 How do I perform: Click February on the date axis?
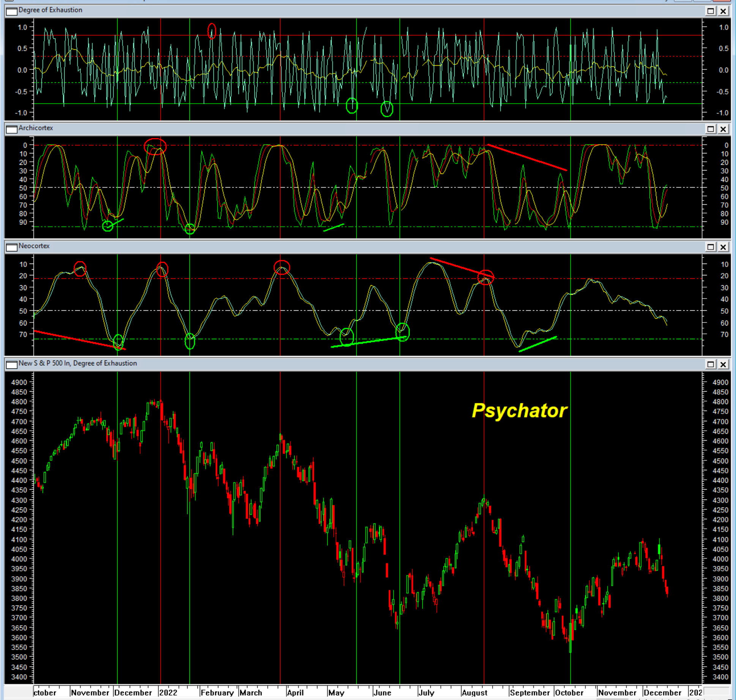(217, 692)
